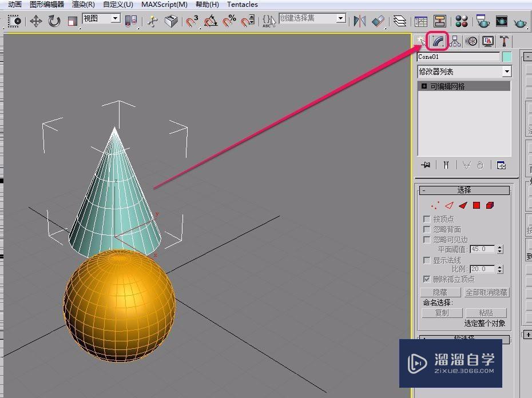Select the Vertex sub-object icon

click(435, 205)
